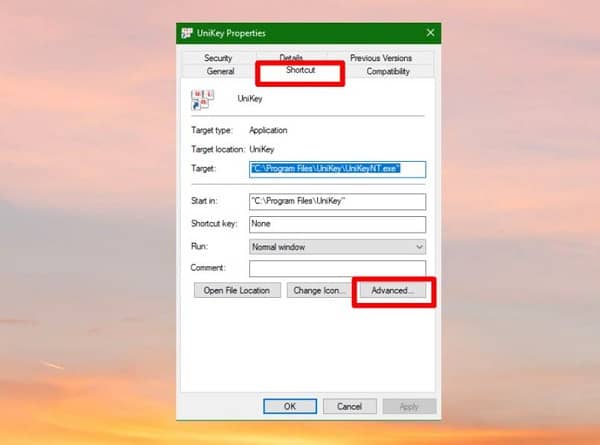This screenshot has height=445, width=600.
Task: Click the 'Run:' label
Action: tap(199, 246)
